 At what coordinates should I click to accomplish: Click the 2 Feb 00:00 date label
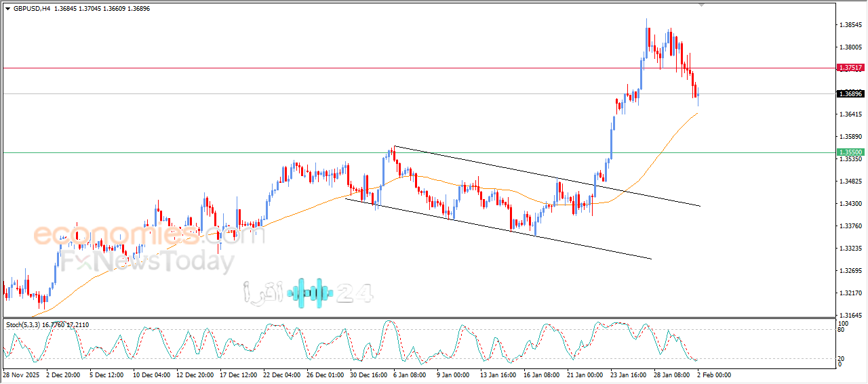coord(715,375)
